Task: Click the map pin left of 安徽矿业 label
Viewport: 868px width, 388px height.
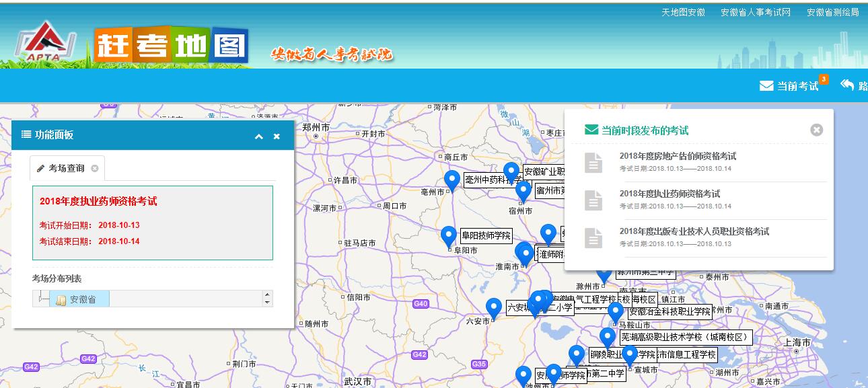Action: [511, 173]
